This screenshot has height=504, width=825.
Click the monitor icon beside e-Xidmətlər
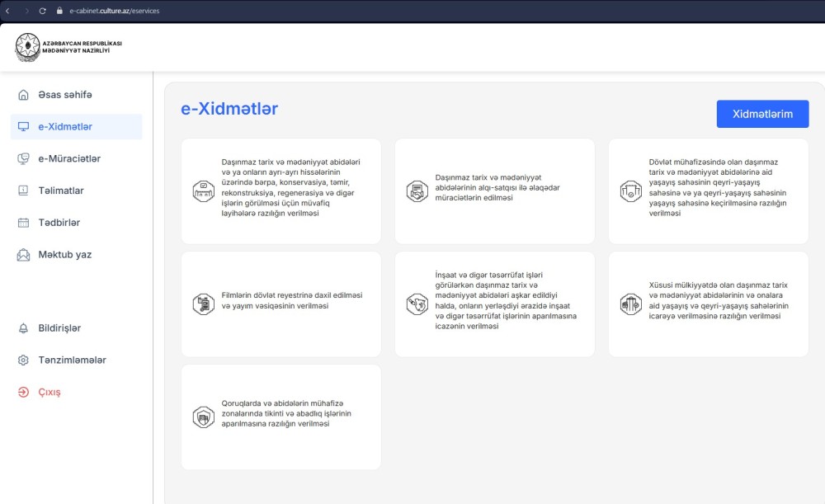[x=23, y=127]
